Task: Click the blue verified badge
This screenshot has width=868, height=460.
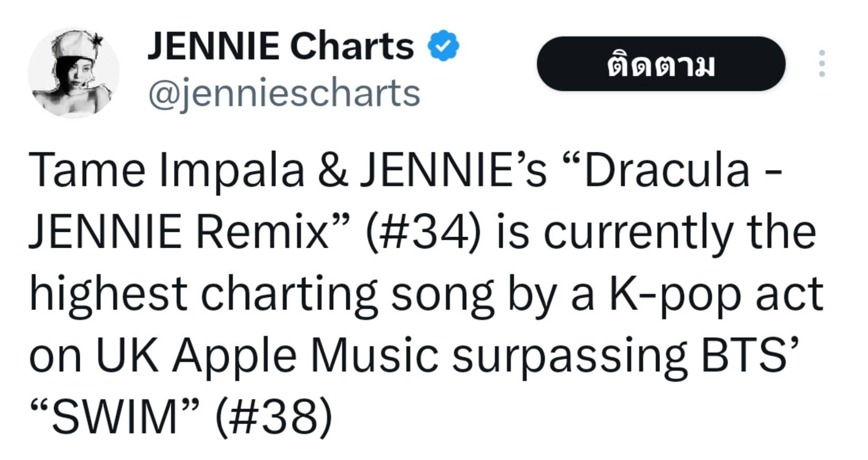Action: click(443, 46)
